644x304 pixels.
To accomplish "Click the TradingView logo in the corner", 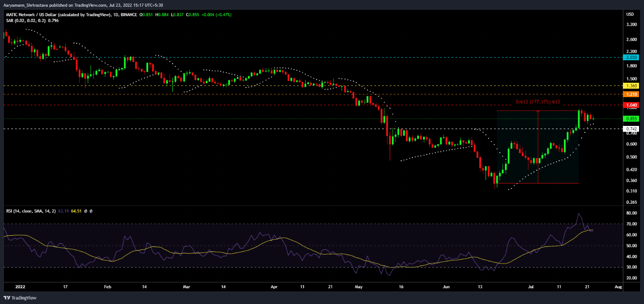I will coord(20,298).
